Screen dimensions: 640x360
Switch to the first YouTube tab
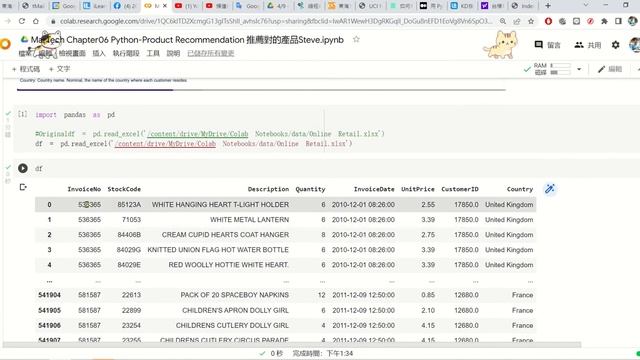point(186,6)
